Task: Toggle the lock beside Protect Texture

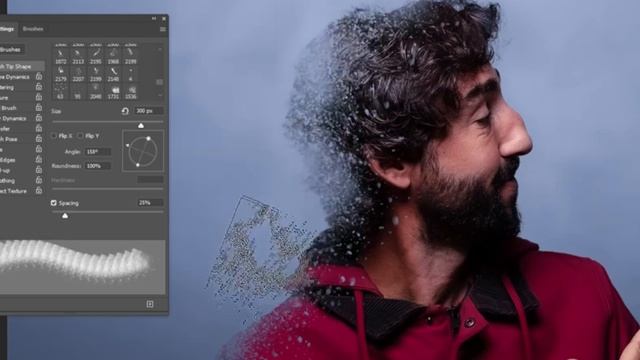Action: pos(39,190)
